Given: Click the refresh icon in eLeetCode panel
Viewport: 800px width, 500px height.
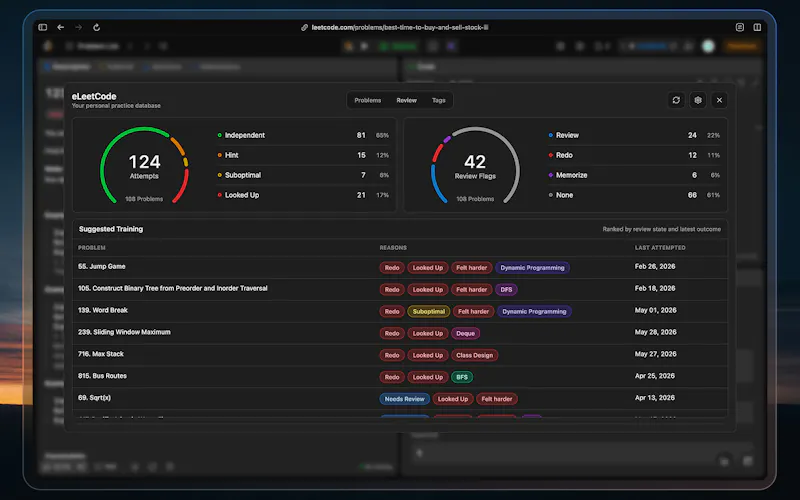Looking at the screenshot, I should [676, 100].
